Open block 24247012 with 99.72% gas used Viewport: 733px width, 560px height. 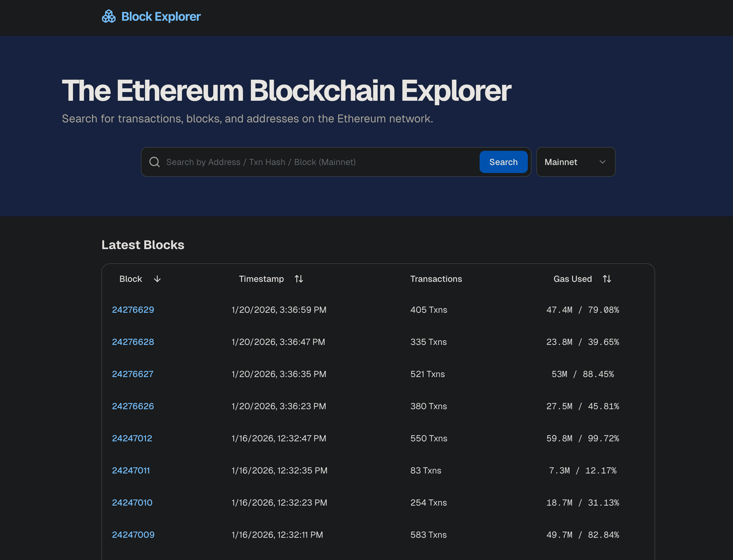[x=132, y=438]
